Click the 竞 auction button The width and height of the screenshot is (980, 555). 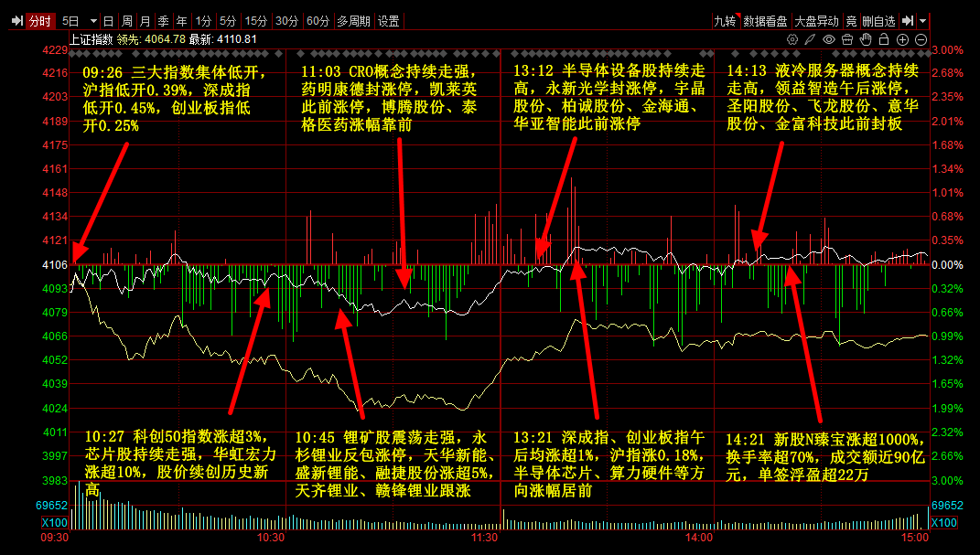click(x=851, y=21)
